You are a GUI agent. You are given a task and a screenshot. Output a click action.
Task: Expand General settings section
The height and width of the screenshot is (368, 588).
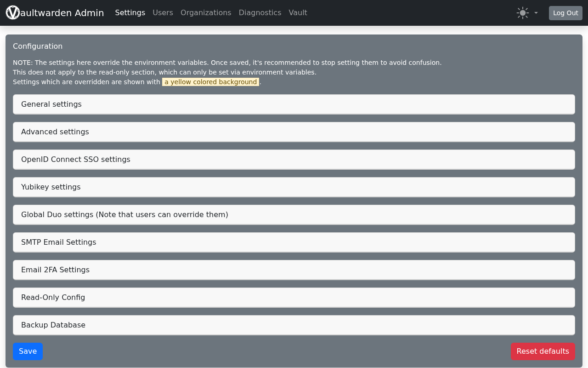pyautogui.click(x=294, y=104)
